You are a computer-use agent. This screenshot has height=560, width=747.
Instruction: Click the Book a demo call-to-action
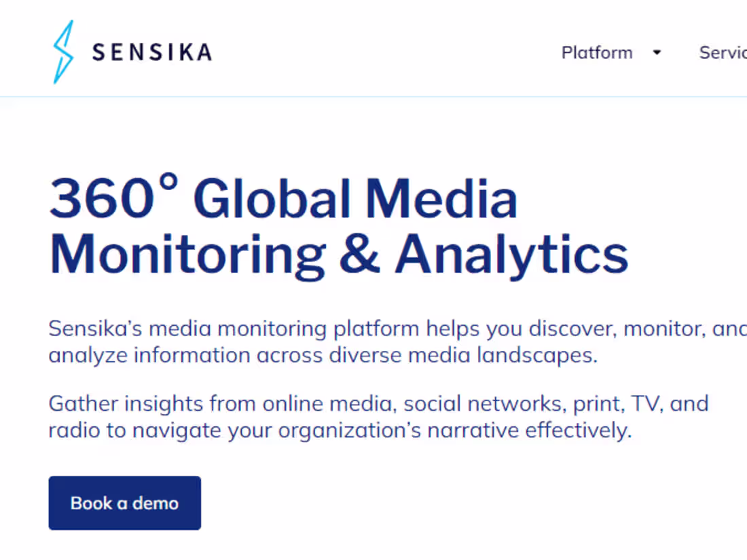(124, 503)
